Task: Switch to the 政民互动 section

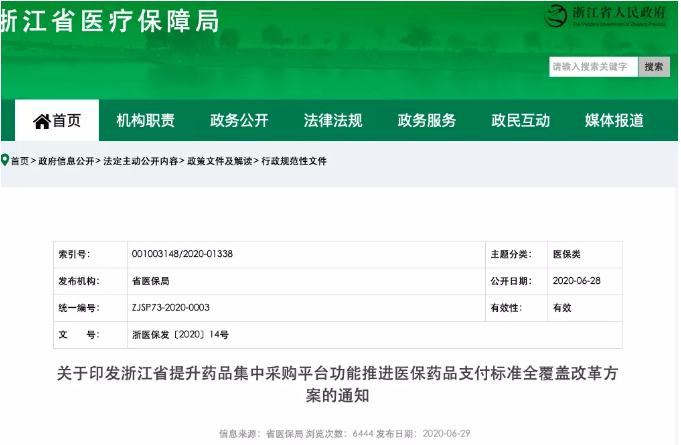Action: click(x=520, y=121)
